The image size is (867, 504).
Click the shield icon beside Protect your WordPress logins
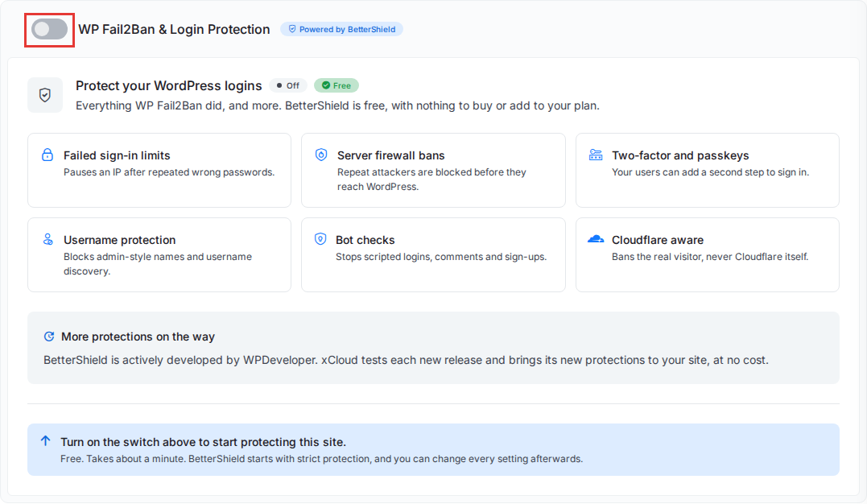(45, 95)
